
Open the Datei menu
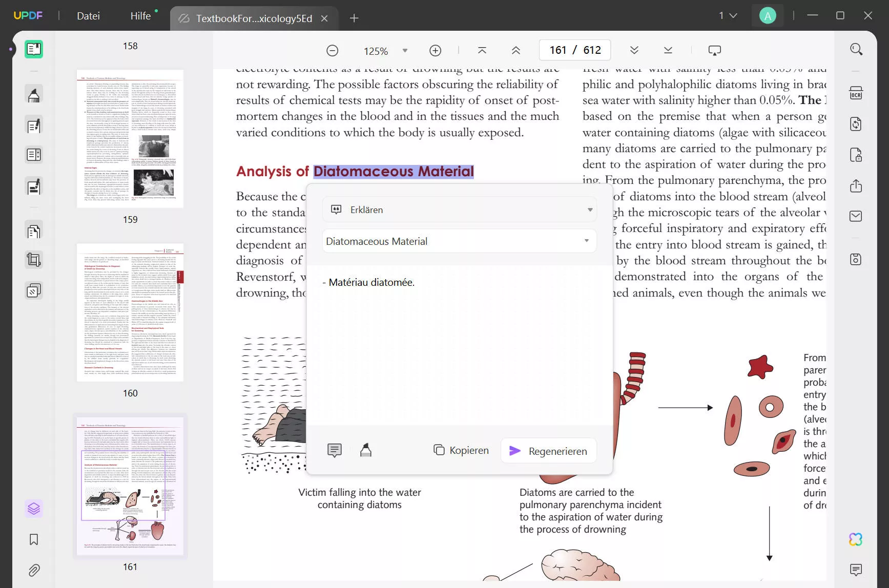(x=88, y=16)
